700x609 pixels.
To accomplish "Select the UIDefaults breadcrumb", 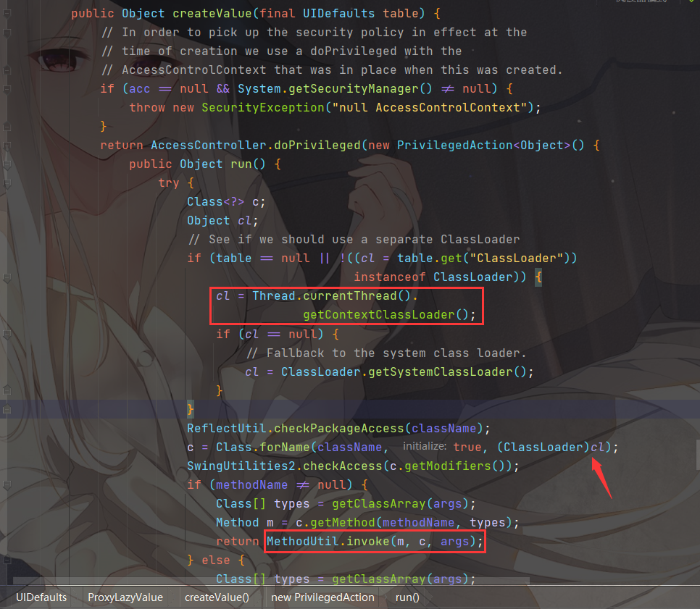I will (41, 597).
